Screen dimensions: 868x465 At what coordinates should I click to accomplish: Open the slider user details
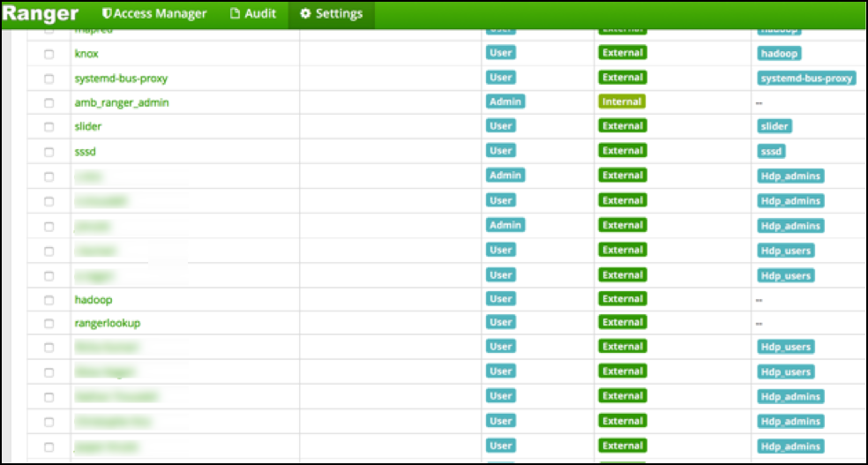(88, 127)
